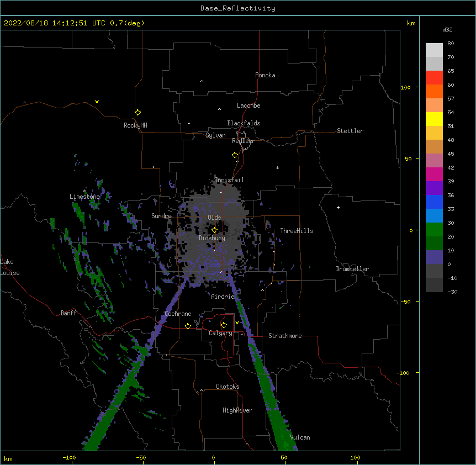Click the yellow radar marker at Olds-Didsbury

click(214, 230)
